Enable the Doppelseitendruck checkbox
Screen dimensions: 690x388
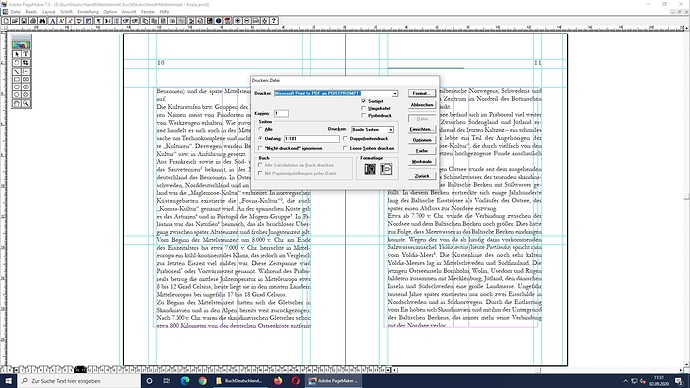(345, 139)
